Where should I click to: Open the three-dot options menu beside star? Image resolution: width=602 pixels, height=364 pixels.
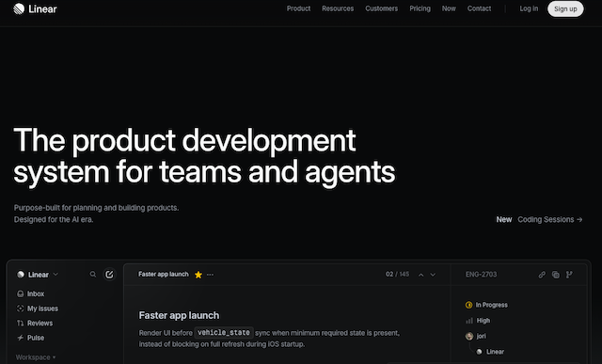(210, 275)
